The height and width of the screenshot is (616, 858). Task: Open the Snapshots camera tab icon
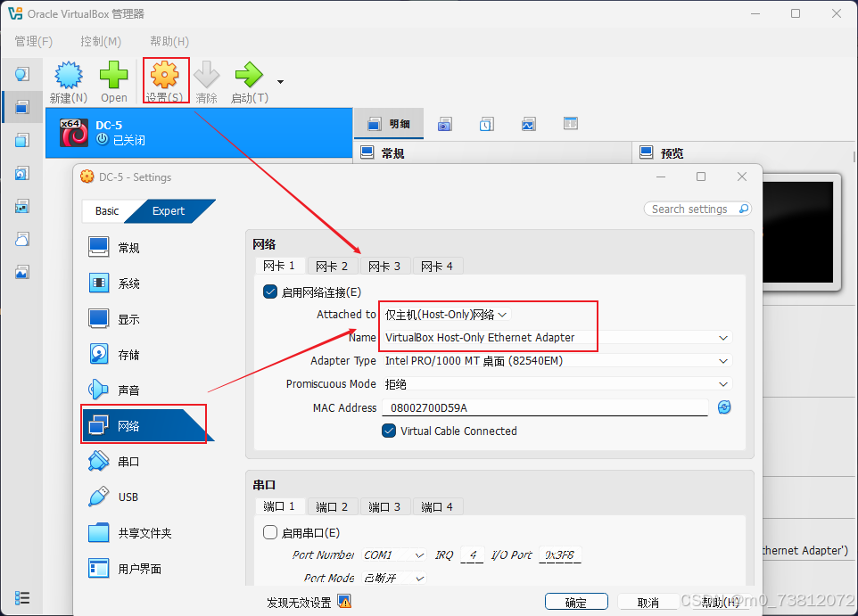(444, 124)
